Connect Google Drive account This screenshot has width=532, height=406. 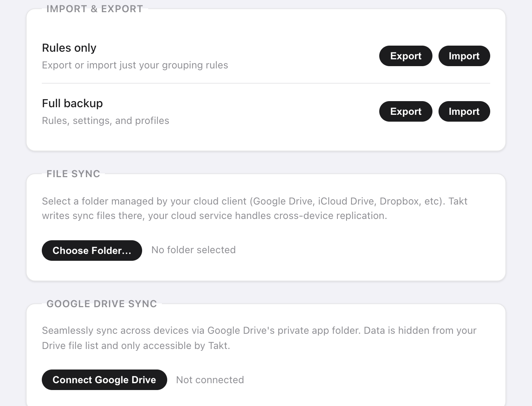tap(104, 380)
